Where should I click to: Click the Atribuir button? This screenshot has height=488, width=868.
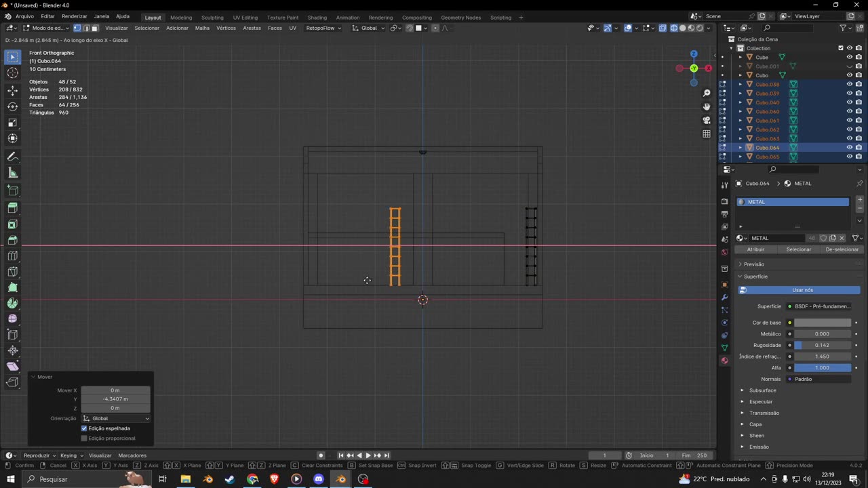pos(755,249)
